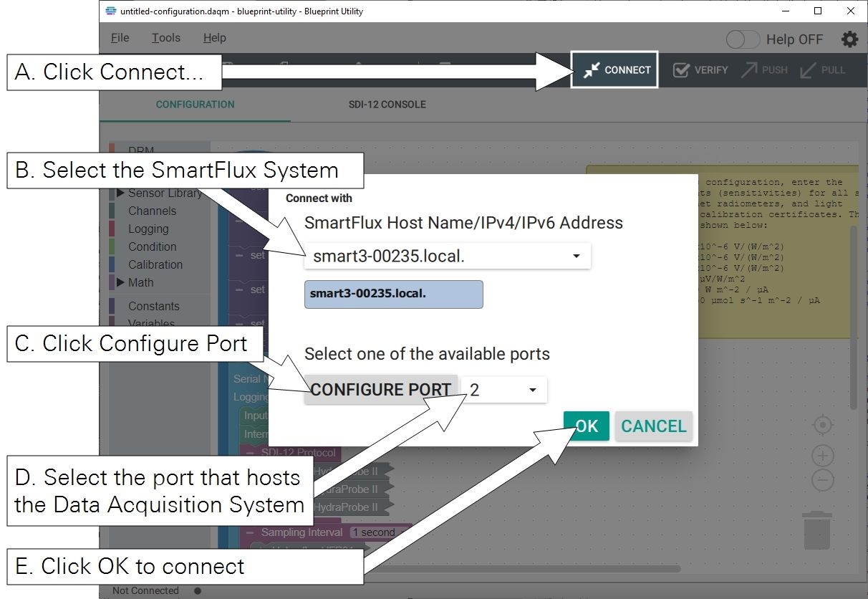This screenshot has height=599, width=868.
Task: Click the connection status dot indicator
Action: pyautogui.click(x=198, y=591)
